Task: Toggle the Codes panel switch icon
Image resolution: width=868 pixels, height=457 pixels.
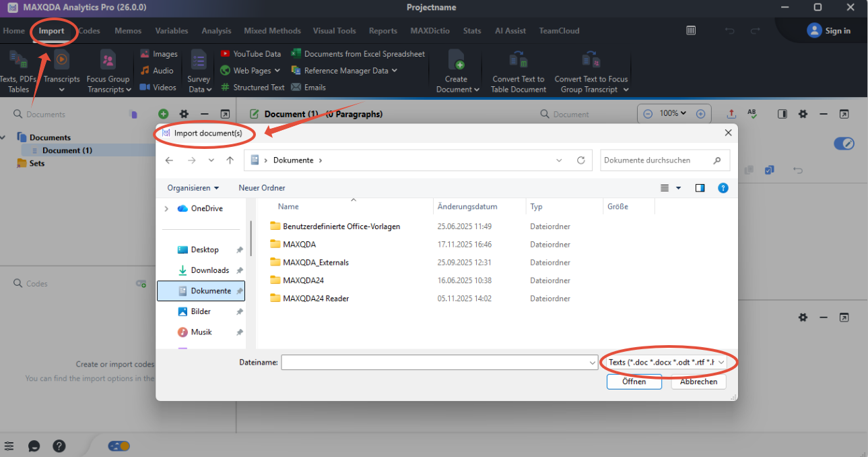Action: [141, 284]
